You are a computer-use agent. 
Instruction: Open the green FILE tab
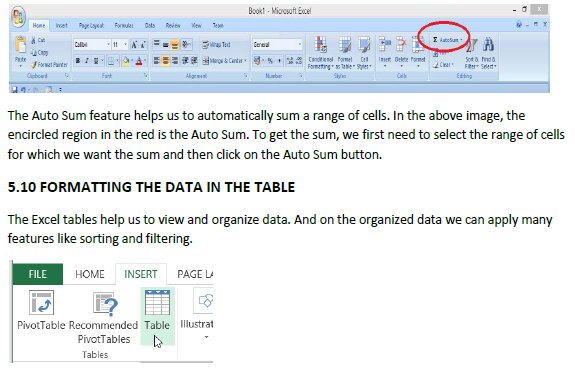click(x=38, y=274)
